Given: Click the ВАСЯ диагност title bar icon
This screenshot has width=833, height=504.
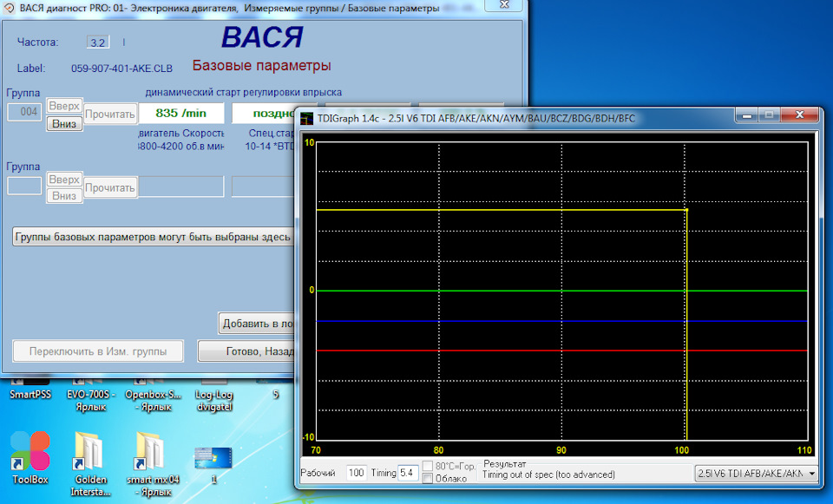Looking at the screenshot, I should coord(9,8).
